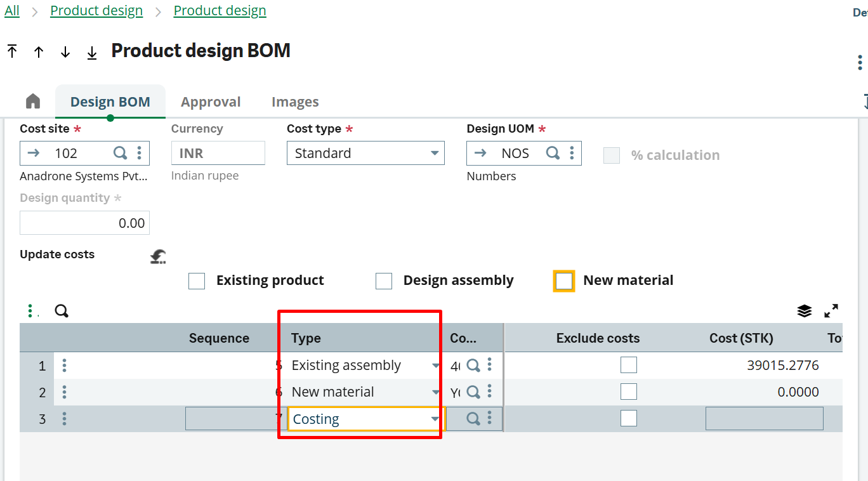Go to next record down arrow
Image resolution: width=868 pixels, height=481 pixels.
point(65,52)
